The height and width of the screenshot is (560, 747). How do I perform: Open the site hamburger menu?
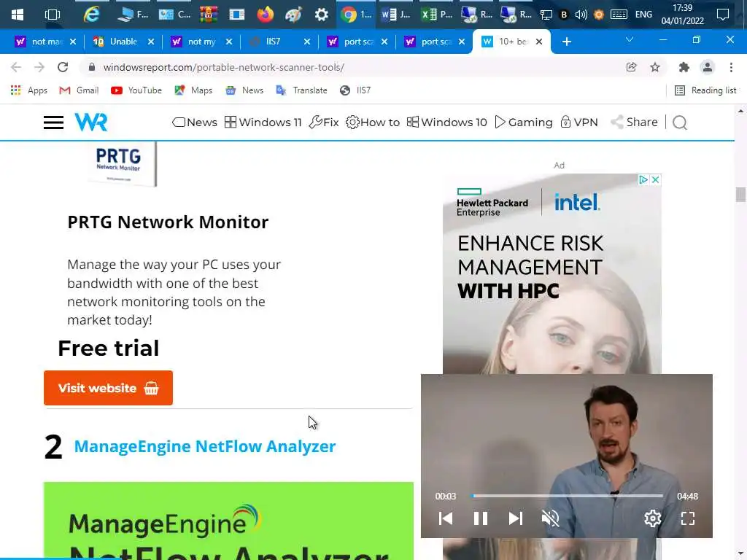click(53, 122)
